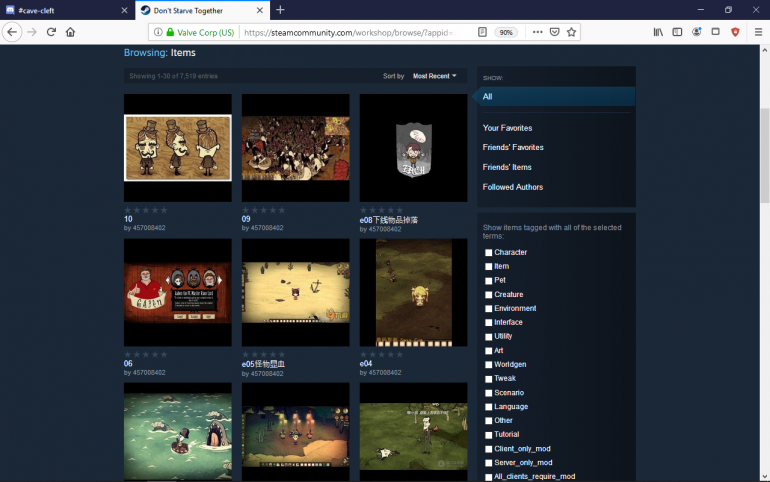This screenshot has width=770, height=482.
Task: Tick the Tweak tag checkbox
Action: pos(489,379)
